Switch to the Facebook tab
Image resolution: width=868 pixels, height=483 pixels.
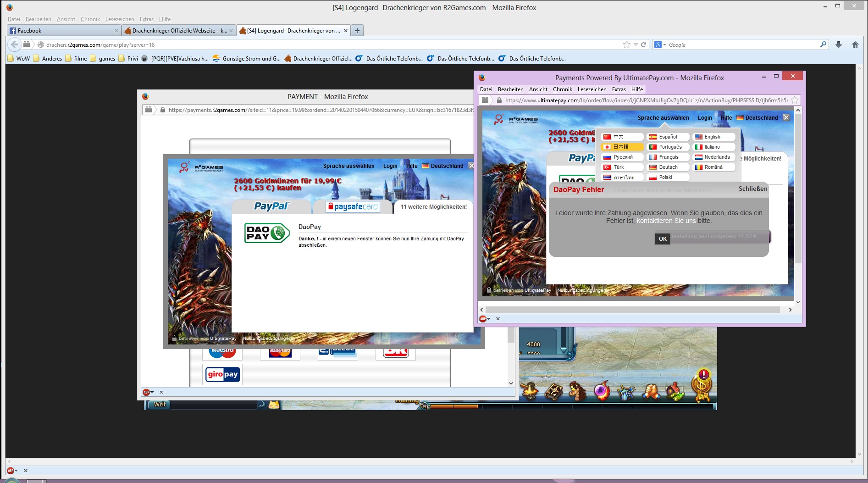[x=63, y=31]
